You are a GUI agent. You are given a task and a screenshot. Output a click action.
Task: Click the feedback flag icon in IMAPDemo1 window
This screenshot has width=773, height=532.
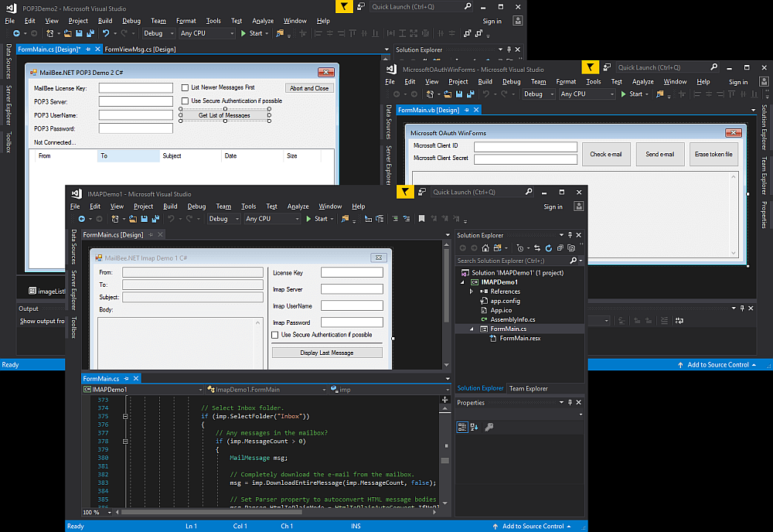pyautogui.click(x=405, y=192)
